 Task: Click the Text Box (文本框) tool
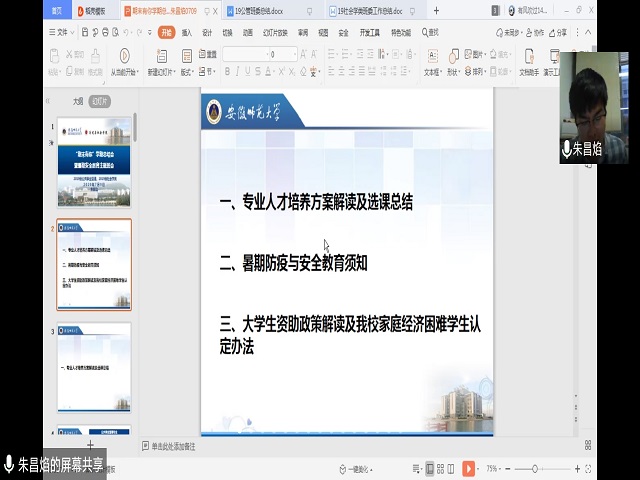(x=431, y=61)
